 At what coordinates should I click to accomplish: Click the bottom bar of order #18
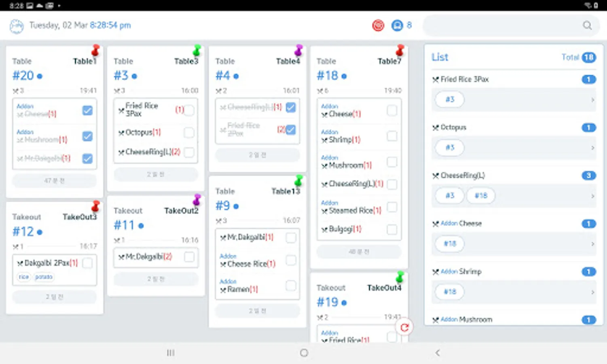tap(359, 252)
